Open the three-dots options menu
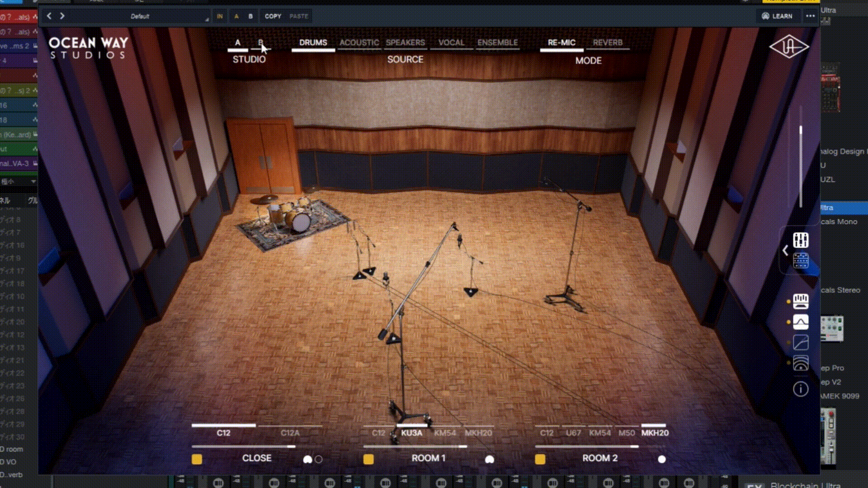Image resolution: width=868 pixels, height=488 pixels. [810, 16]
